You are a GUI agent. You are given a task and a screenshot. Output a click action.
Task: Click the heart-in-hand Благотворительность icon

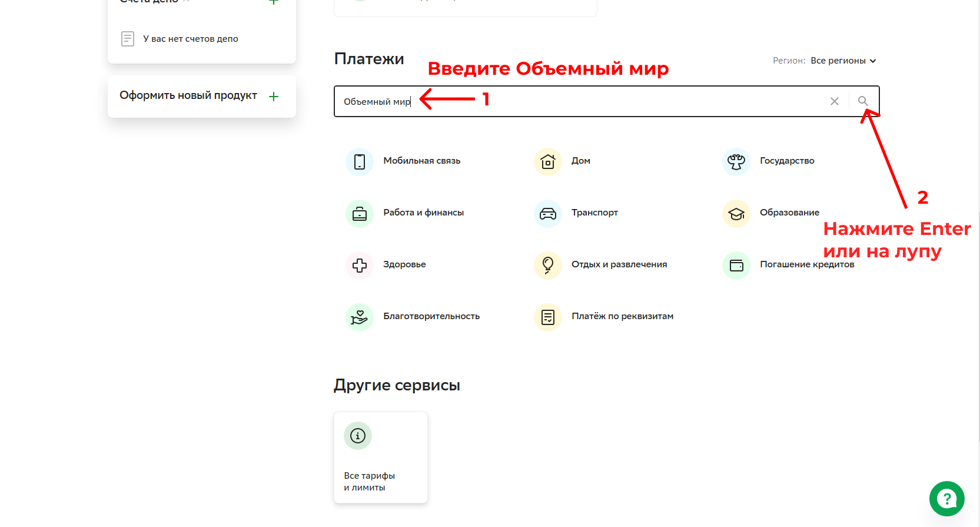(x=360, y=317)
